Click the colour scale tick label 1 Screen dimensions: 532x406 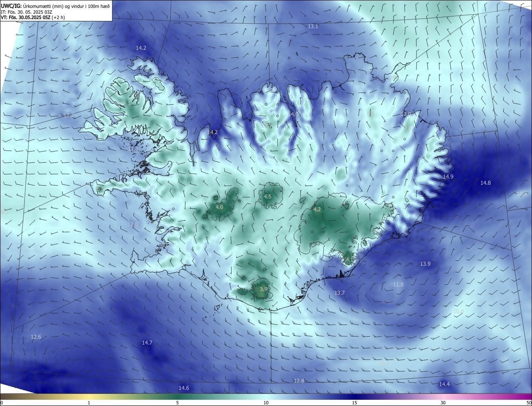(x=89, y=403)
